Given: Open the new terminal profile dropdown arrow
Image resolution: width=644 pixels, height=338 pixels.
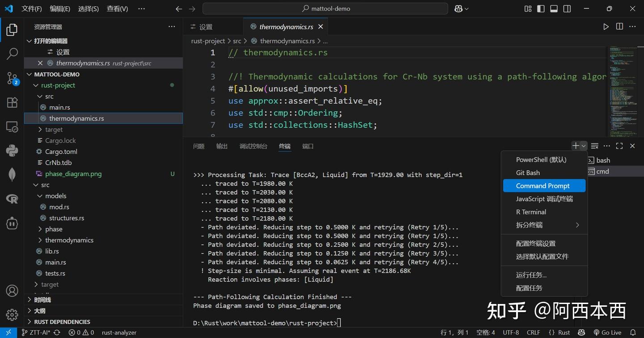Looking at the screenshot, I should 584,145.
